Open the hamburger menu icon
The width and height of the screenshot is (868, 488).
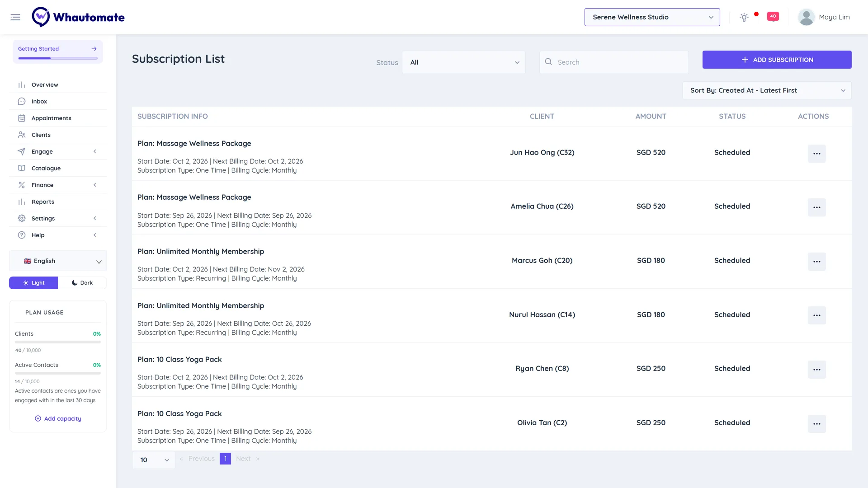[15, 17]
